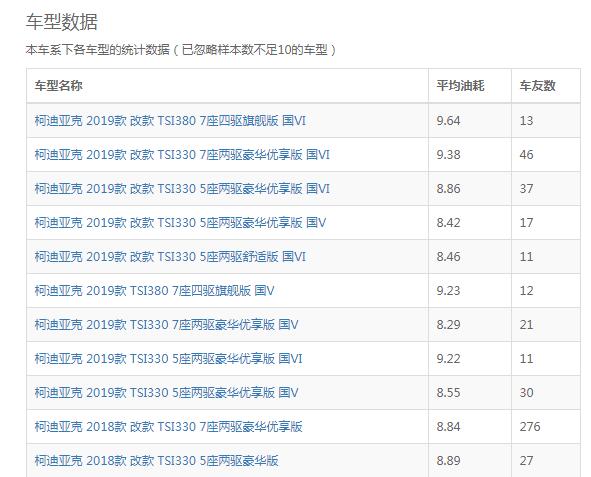This screenshot has height=477, width=591.
Task: Open 2019款 TSI380 7座四驱旗舰版 国V link
Action: point(155,290)
